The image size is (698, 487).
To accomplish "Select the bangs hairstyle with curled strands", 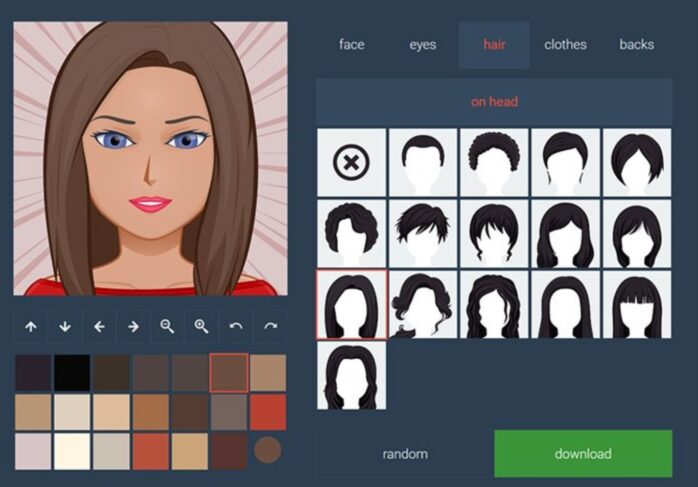I will point(494,234).
